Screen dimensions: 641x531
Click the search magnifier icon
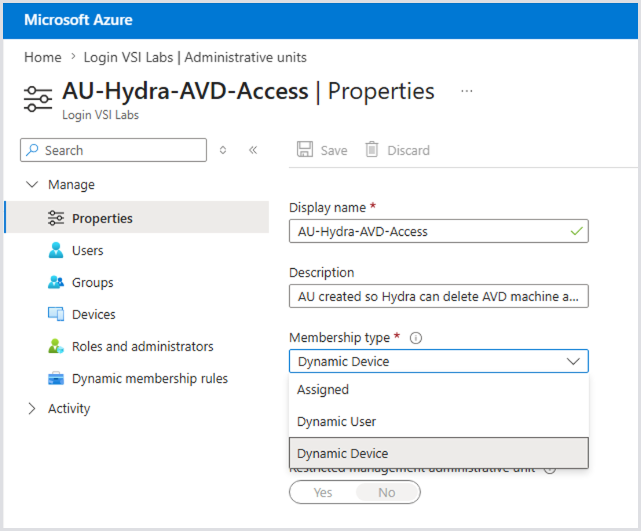tap(32, 150)
